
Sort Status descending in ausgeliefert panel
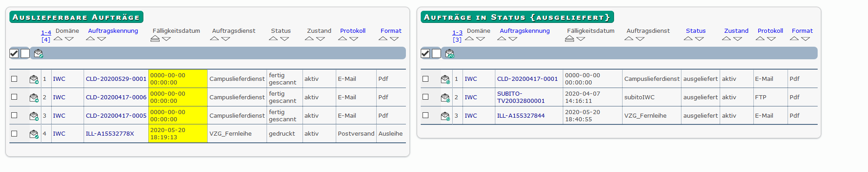click(699, 39)
